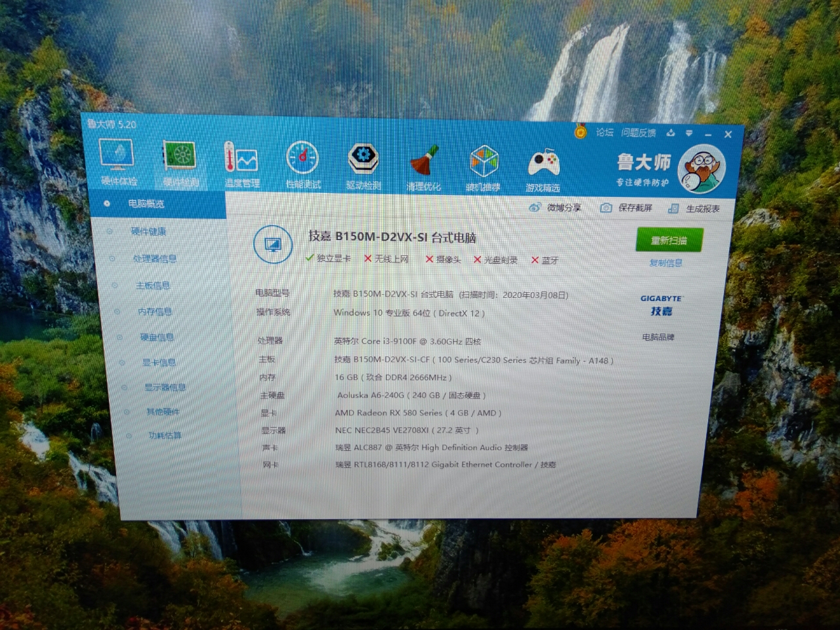Click 生成报表 to generate report
This screenshot has height=630, width=840.
pos(694,209)
